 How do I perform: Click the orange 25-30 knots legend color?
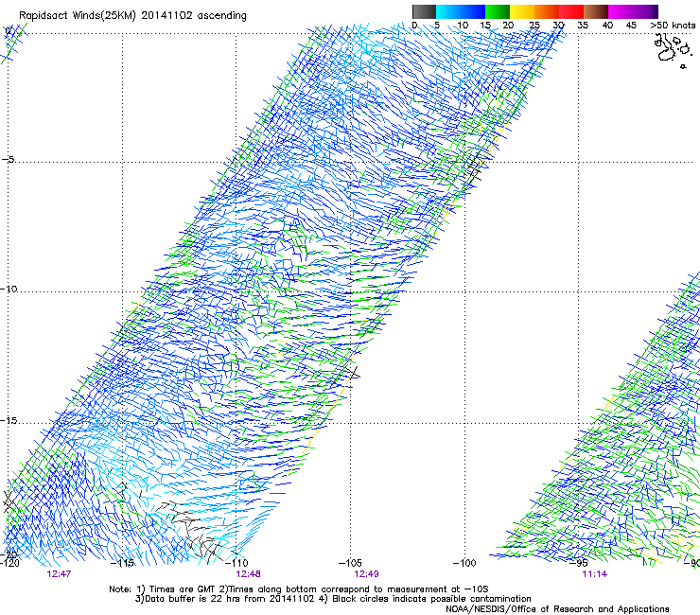(x=547, y=11)
